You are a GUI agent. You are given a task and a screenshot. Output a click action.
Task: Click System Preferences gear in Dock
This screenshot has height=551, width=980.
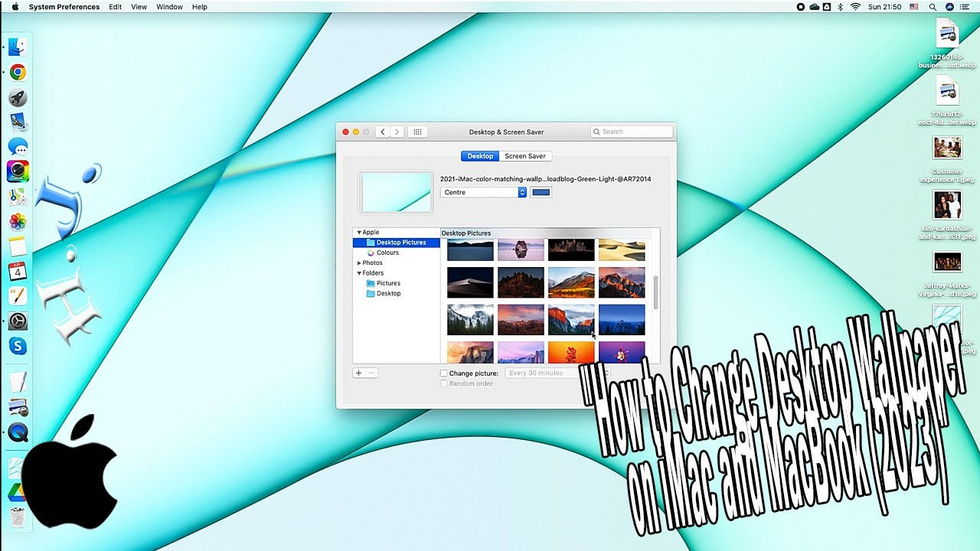coord(18,321)
